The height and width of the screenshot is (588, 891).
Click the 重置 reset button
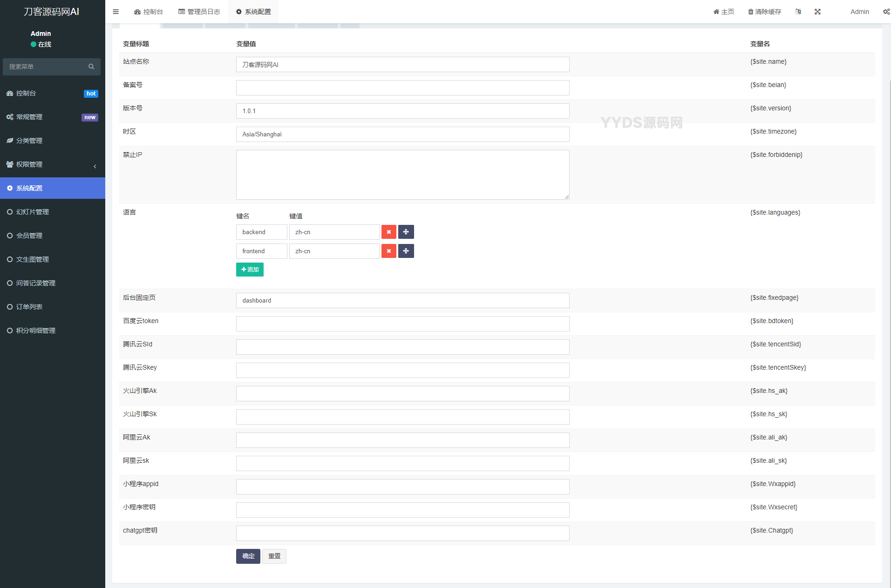[x=274, y=556]
